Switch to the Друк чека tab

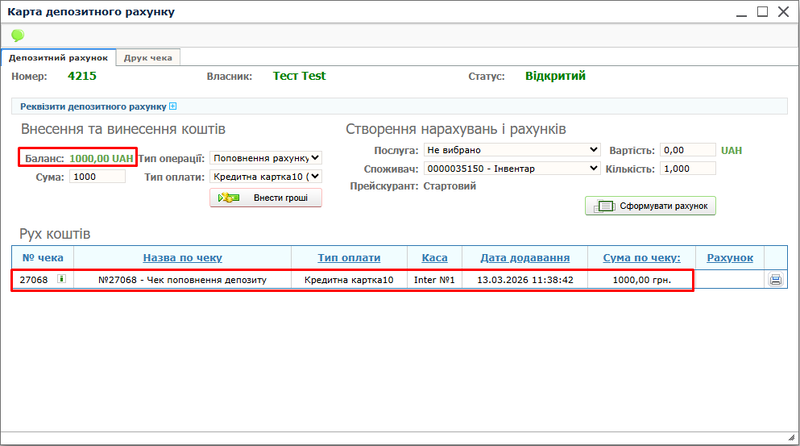tap(148, 58)
